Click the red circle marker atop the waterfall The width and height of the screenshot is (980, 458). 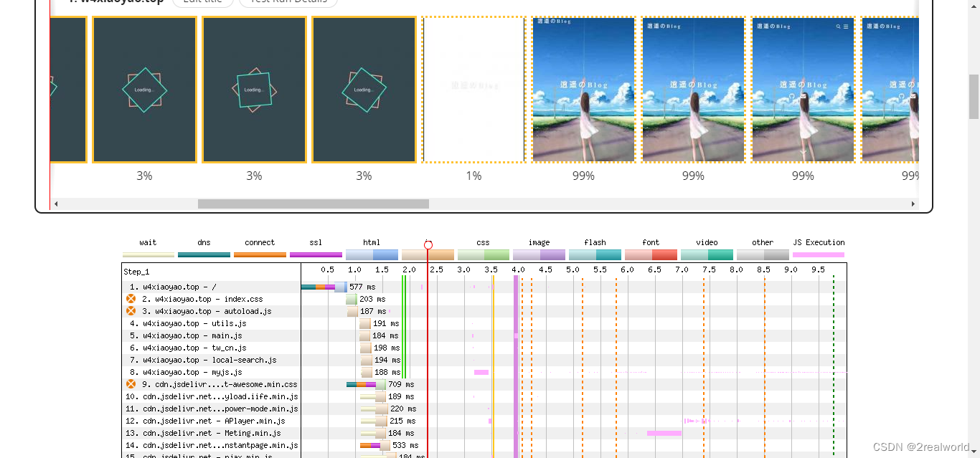428,245
